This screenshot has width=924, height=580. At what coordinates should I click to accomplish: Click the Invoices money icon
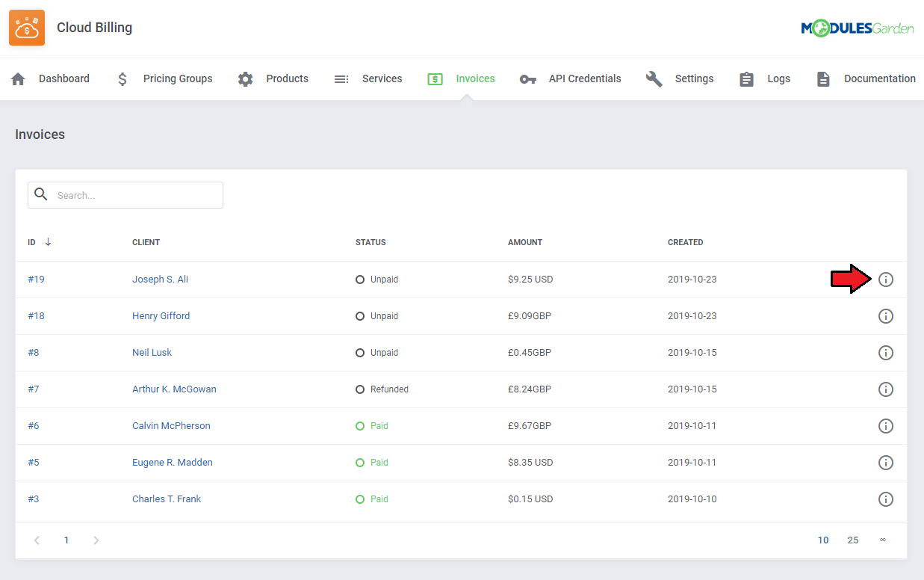coord(435,78)
